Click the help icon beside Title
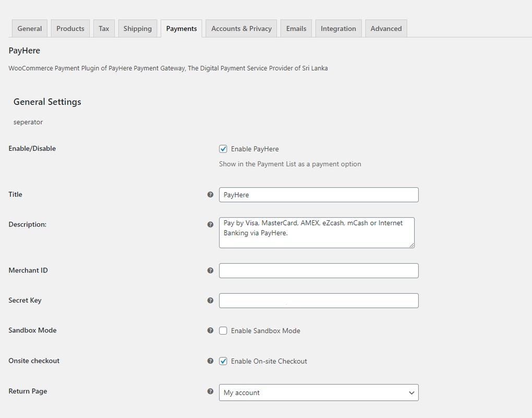 (x=210, y=194)
